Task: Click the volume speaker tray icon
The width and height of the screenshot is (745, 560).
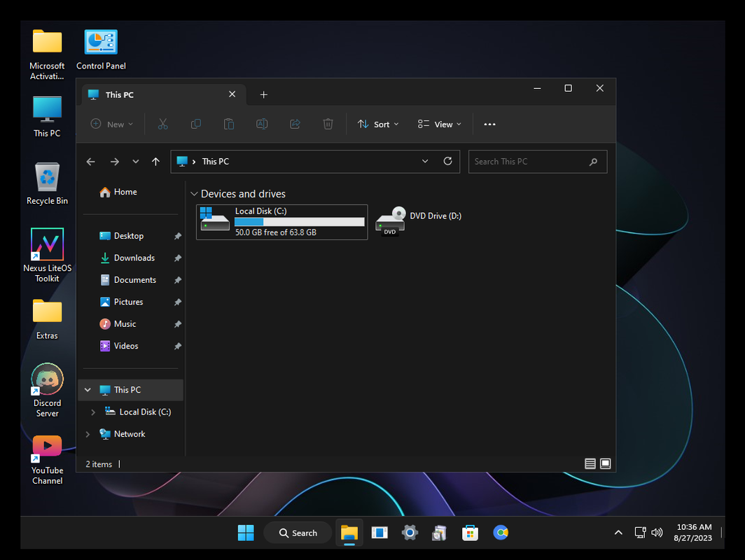Action: [x=657, y=533]
